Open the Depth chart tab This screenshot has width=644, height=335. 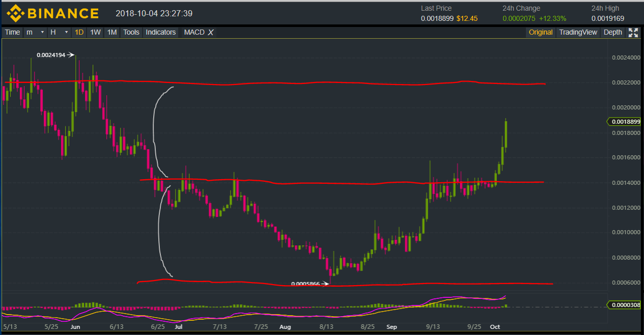612,33
